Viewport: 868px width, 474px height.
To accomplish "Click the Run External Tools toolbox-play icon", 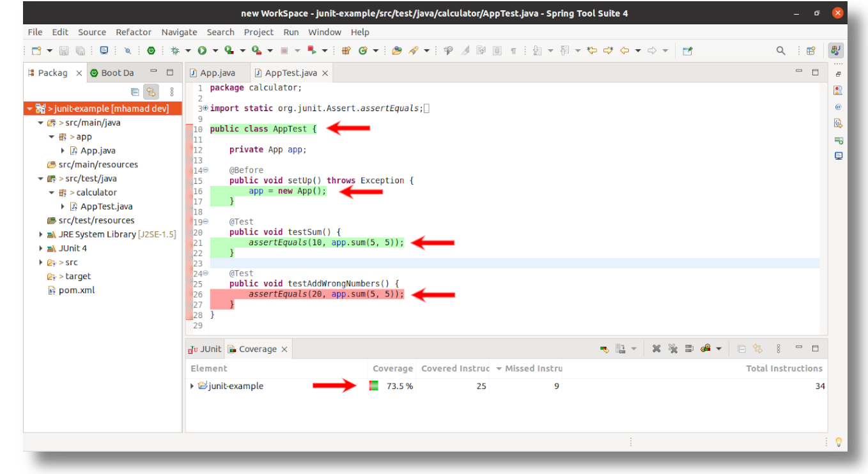I will coord(256,50).
